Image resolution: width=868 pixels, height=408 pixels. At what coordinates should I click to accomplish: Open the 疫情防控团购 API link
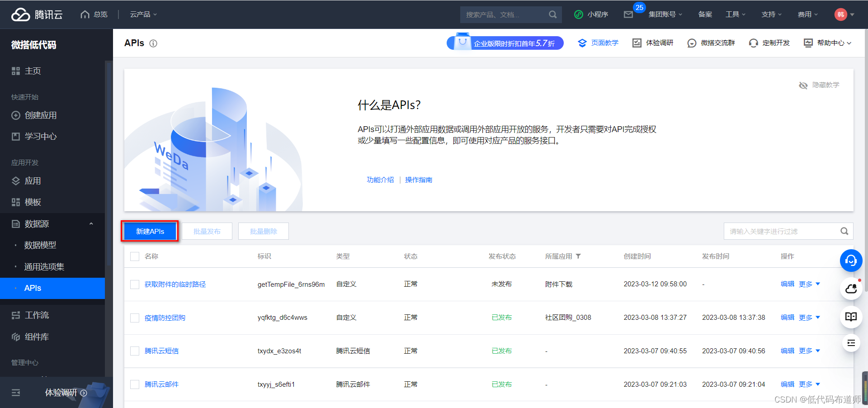165,318
